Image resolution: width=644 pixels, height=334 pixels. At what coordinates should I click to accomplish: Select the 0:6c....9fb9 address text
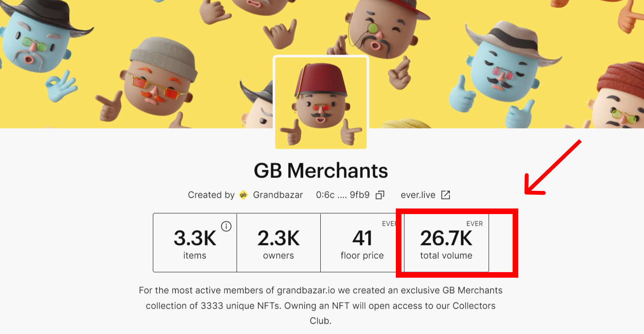pos(343,195)
